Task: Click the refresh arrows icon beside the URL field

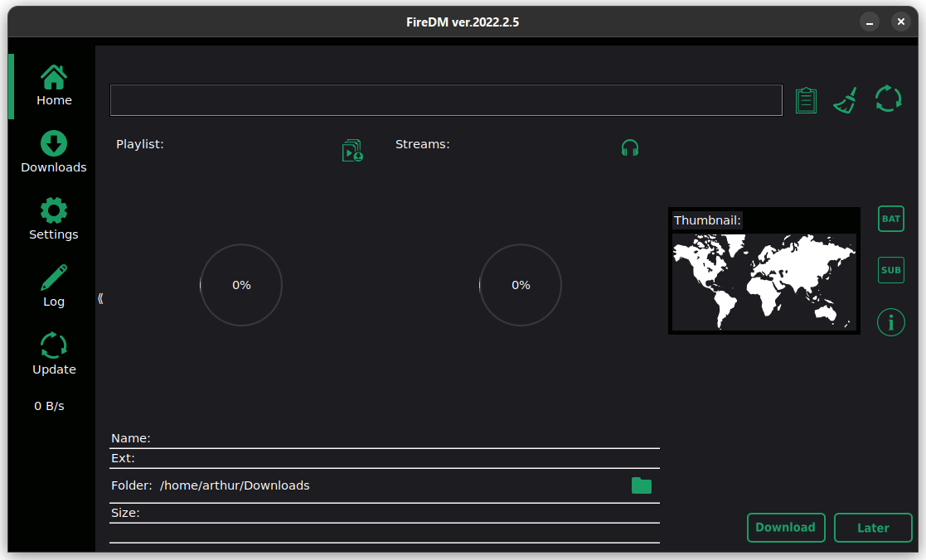Action: pos(888,99)
